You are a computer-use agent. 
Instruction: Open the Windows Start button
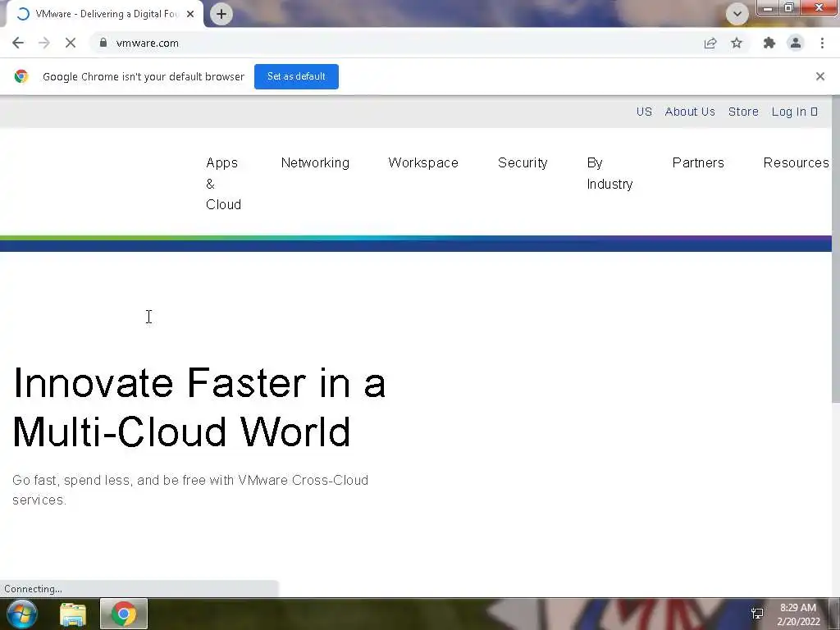pyautogui.click(x=22, y=614)
